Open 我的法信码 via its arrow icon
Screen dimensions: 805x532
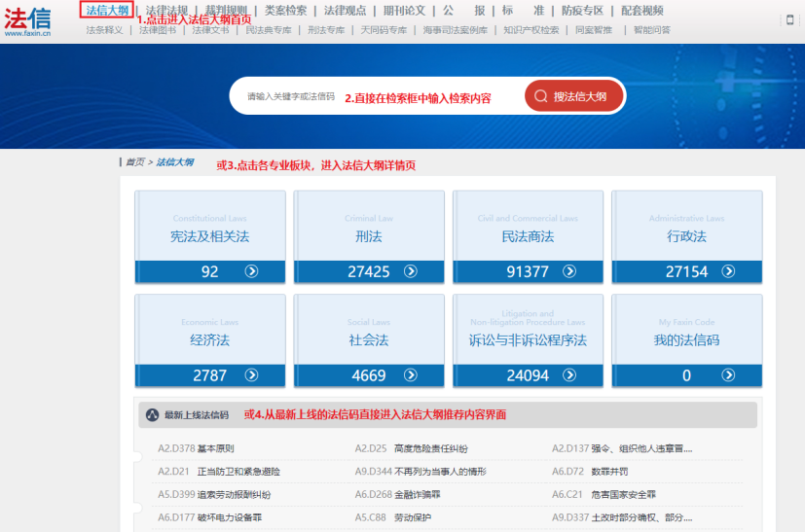[728, 375]
